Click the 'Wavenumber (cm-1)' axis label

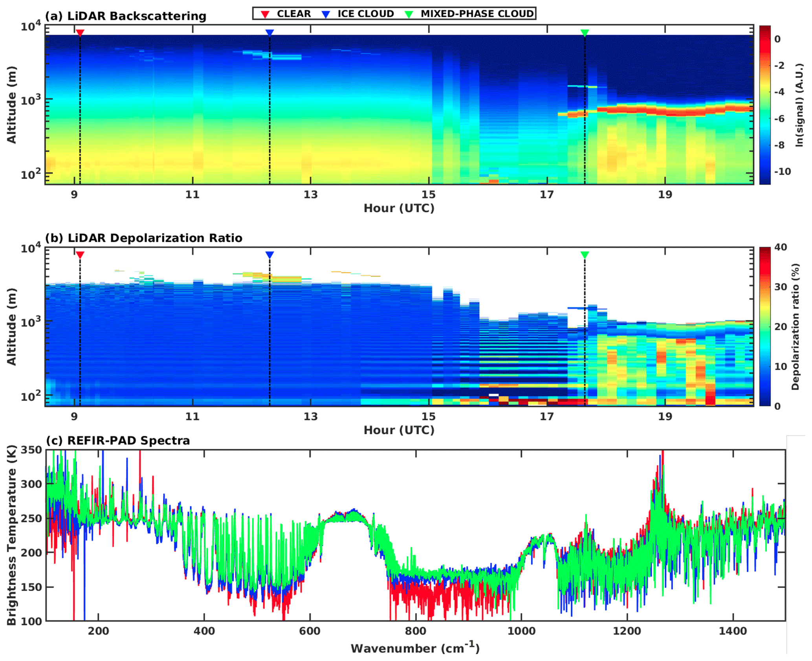click(x=415, y=648)
